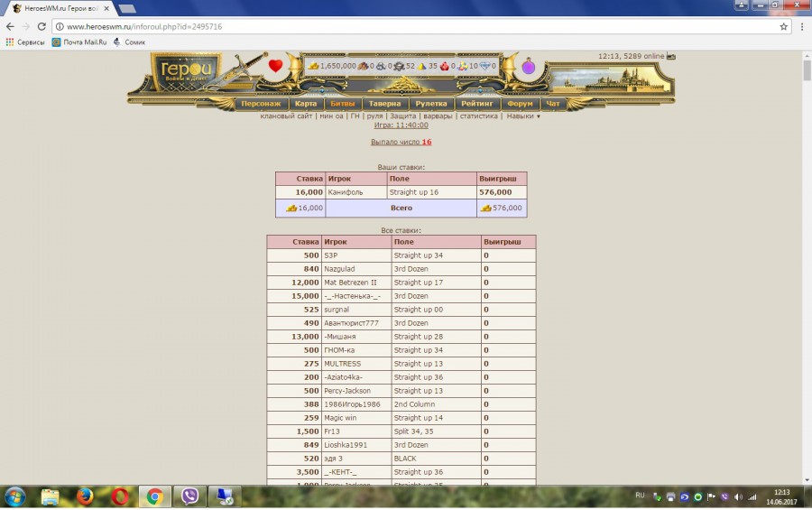Open Почта Mail.Ru bookmark
This screenshot has width=812, height=510.
click(81, 42)
